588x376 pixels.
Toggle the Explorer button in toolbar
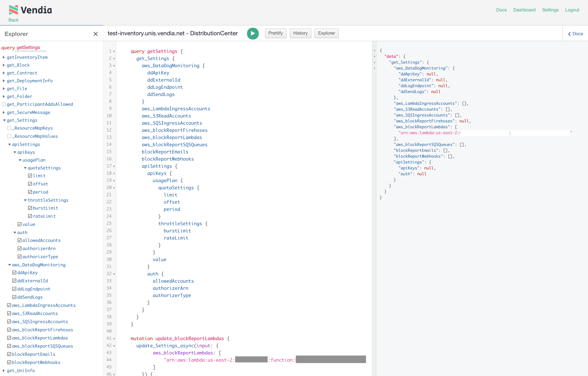326,33
